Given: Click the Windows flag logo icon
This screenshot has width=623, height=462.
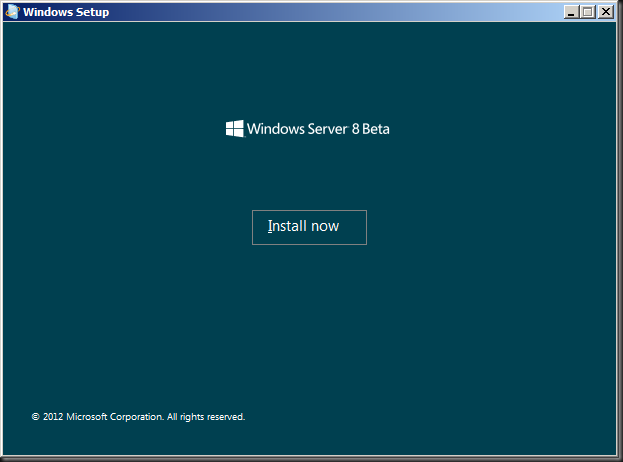Looking at the screenshot, I should click(x=235, y=129).
